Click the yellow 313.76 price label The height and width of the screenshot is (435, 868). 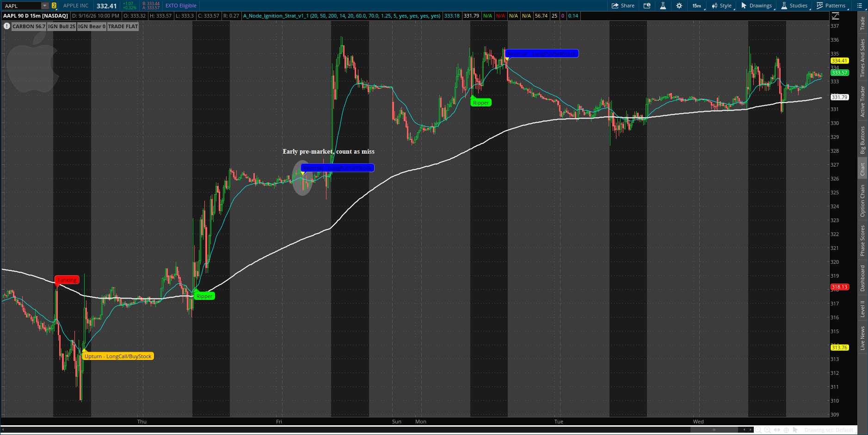point(839,348)
